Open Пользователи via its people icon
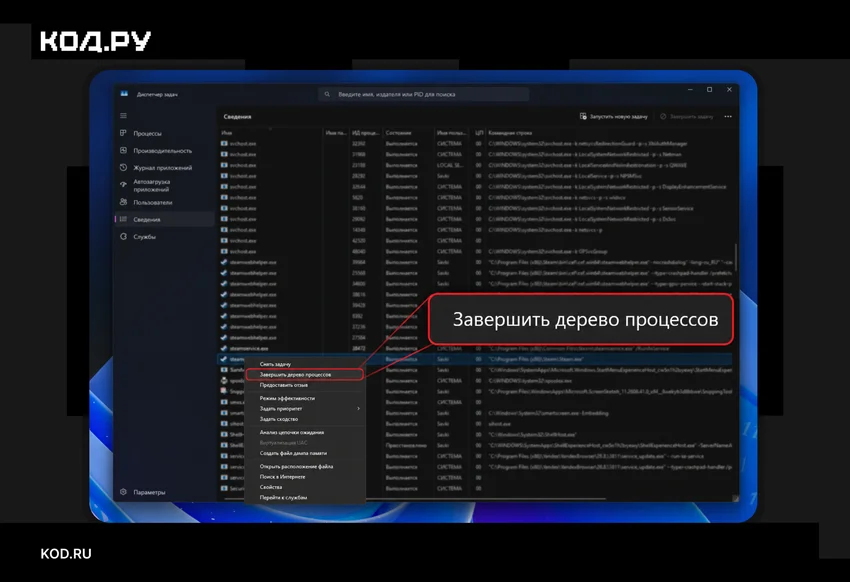This screenshot has height=582, width=850. click(x=124, y=202)
